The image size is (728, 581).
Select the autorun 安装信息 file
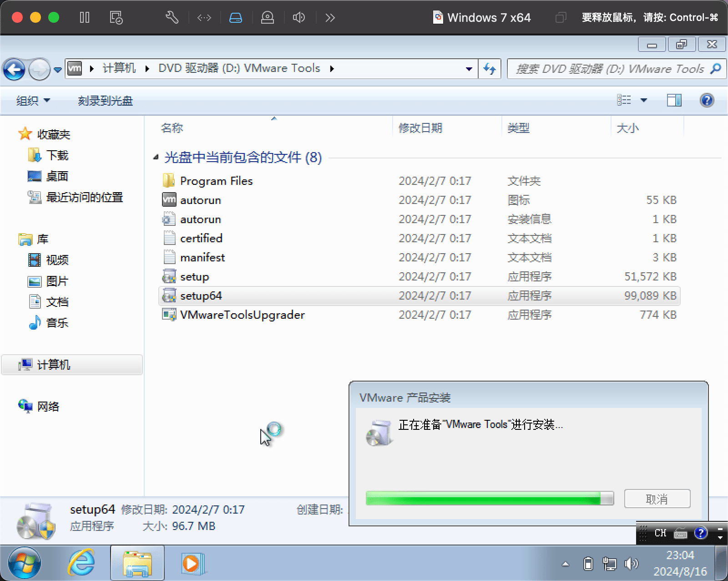coord(192,219)
